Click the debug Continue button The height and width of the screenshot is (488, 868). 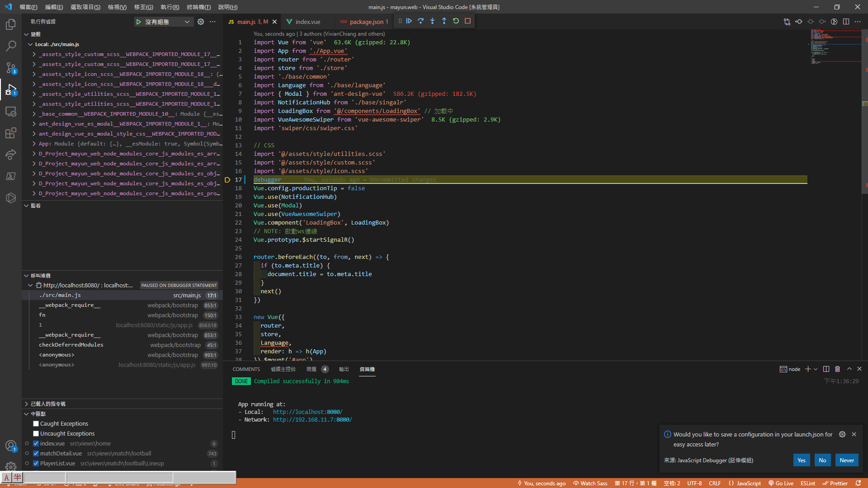click(409, 21)
